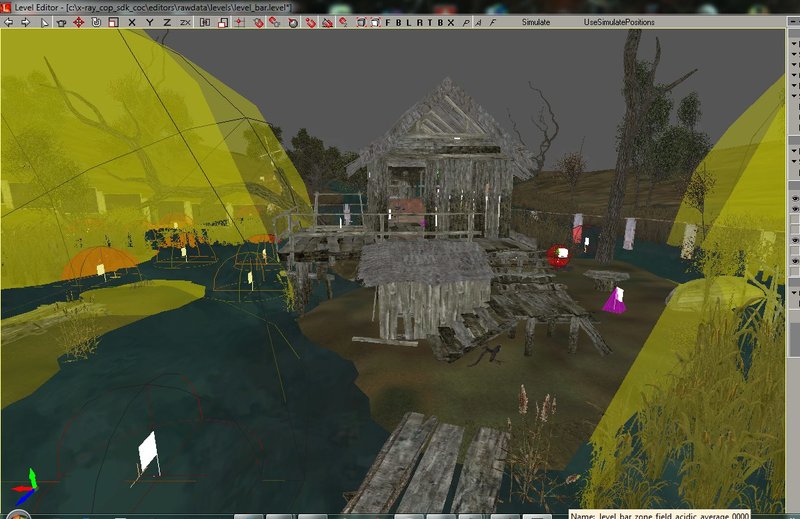The image size is (800, 519).
Task: Click UseSimulatePositions button
Action: [620, 22]
